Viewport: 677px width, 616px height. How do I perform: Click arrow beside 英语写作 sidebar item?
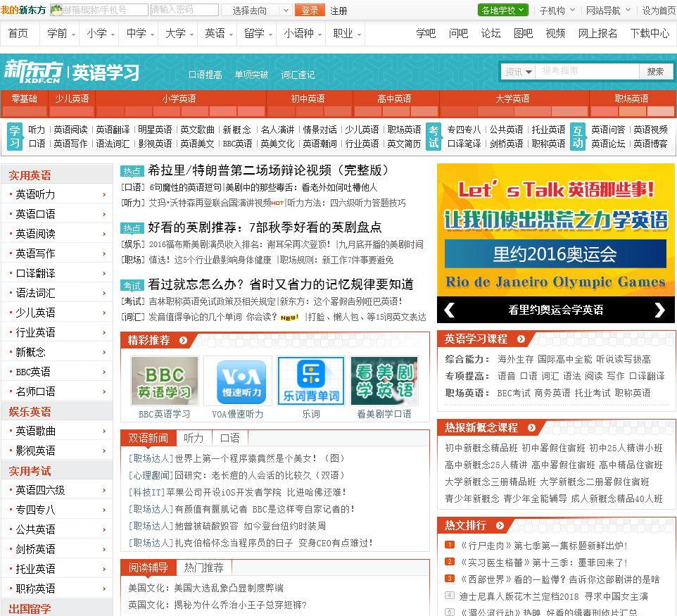[x=104, y=253]
